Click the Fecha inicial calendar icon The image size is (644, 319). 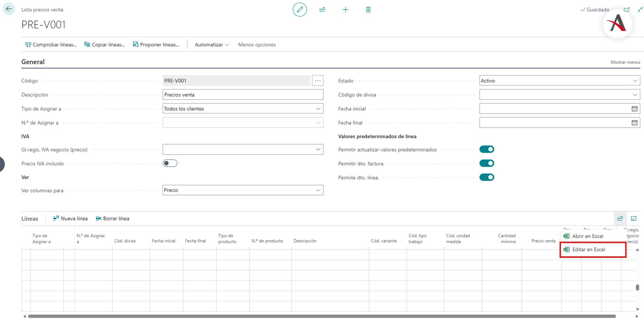click(x=634, y=109)
